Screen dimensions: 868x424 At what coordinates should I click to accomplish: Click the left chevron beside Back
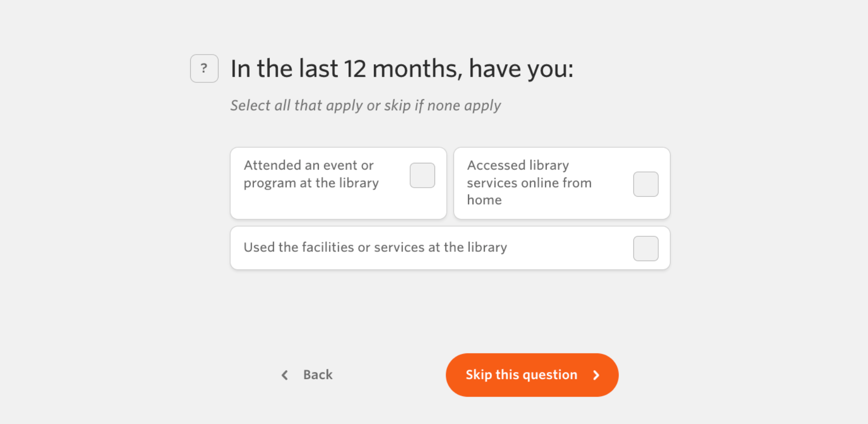point(285,375)
